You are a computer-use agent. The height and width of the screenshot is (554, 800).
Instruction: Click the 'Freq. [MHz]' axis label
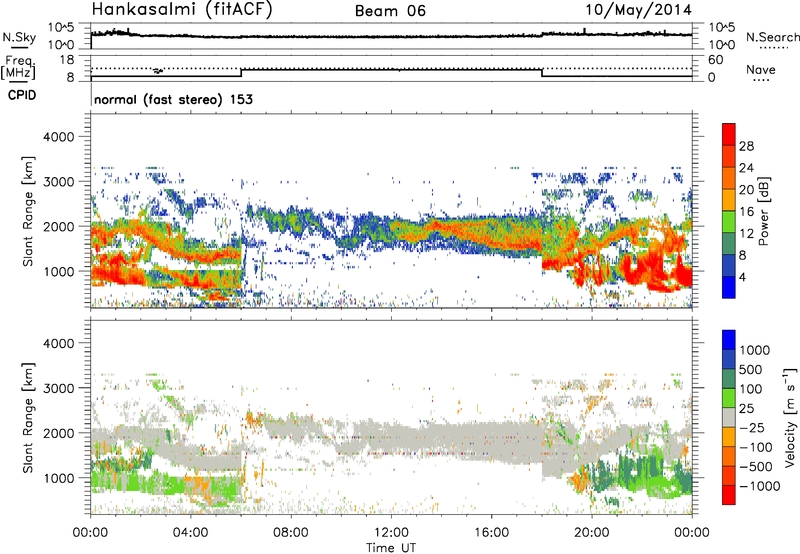(x=19, y=67)
